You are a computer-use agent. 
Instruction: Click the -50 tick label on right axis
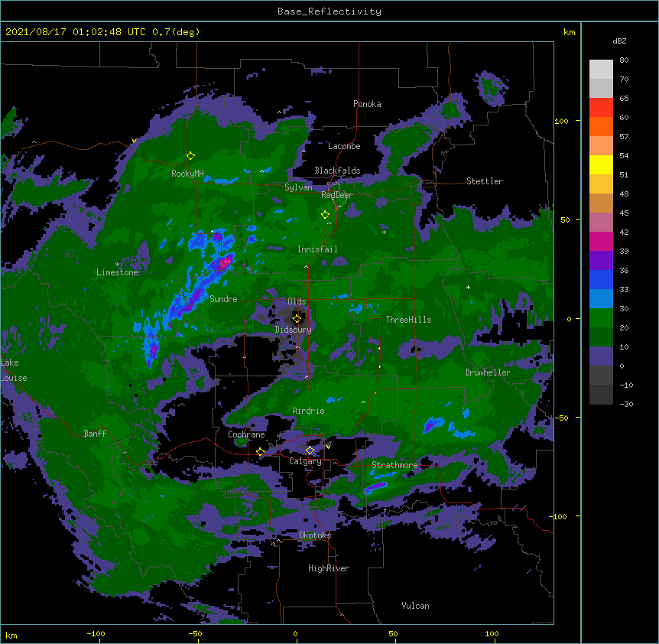pyautogui.click(x=561, y=418)
